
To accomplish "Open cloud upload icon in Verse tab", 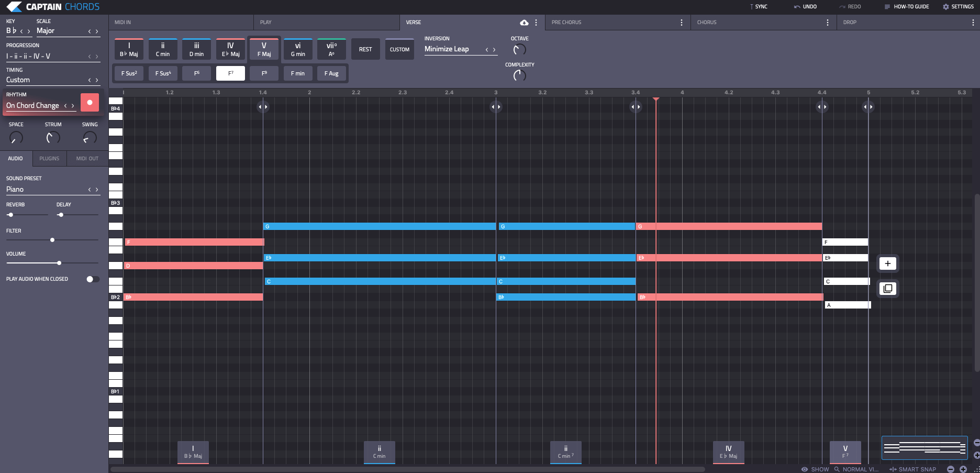I will 524,23.
